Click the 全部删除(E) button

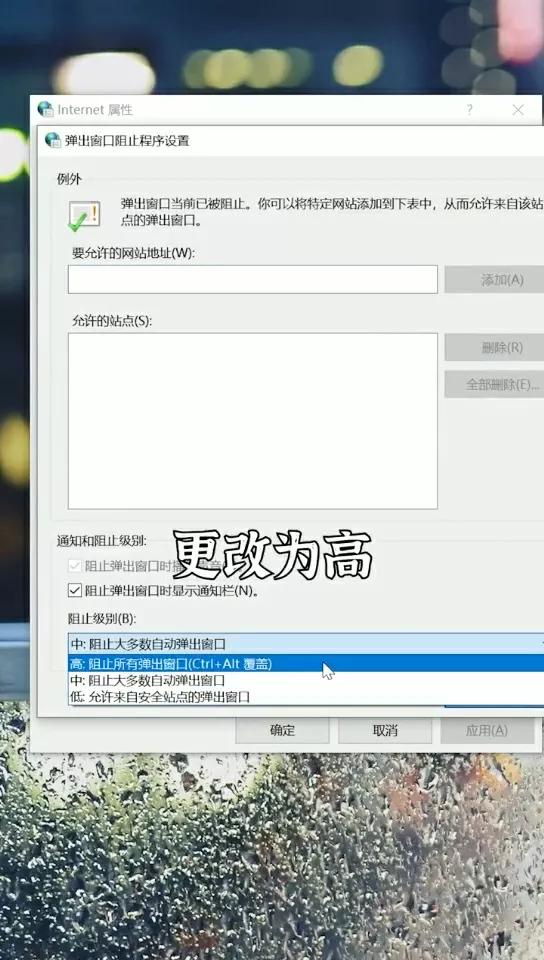494,384
